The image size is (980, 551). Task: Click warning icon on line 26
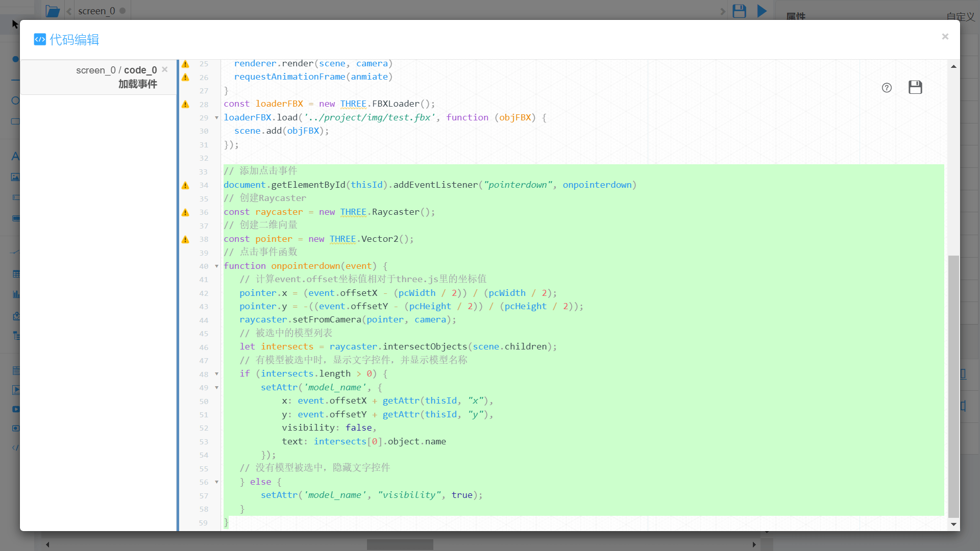pos(185,77)
